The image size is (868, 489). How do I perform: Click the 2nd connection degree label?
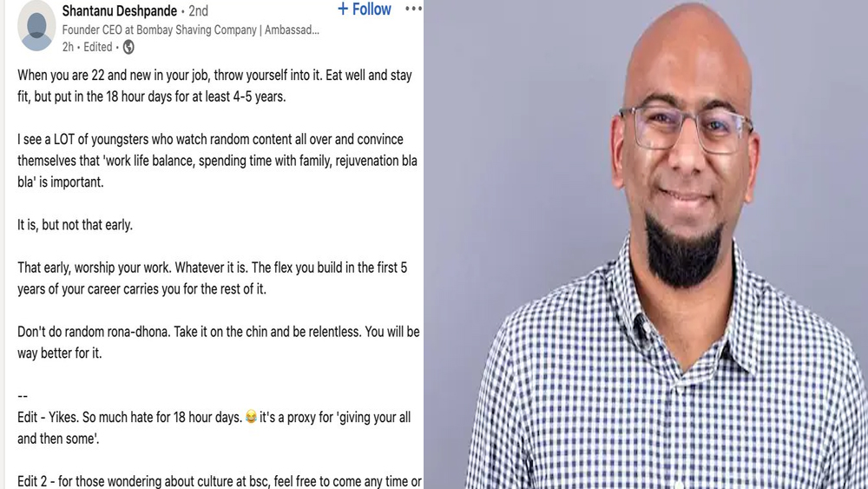coord(198,10)
